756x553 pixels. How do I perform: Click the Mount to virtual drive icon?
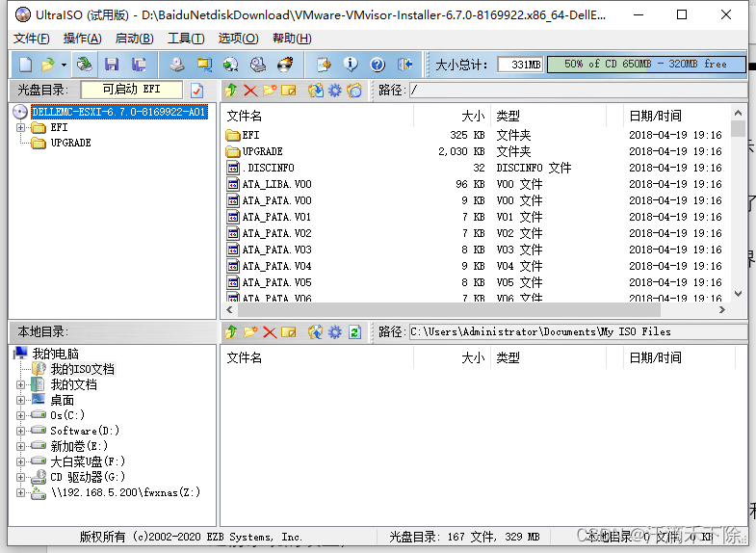pos(258,65)
